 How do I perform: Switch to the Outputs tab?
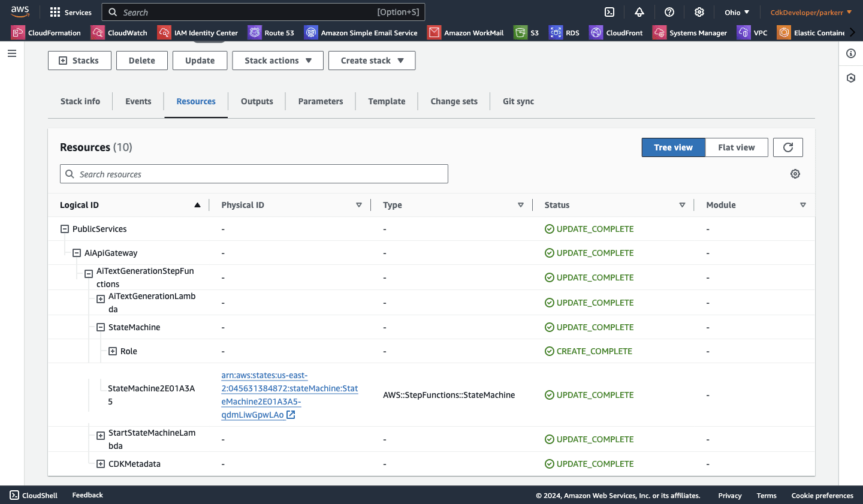257,101
